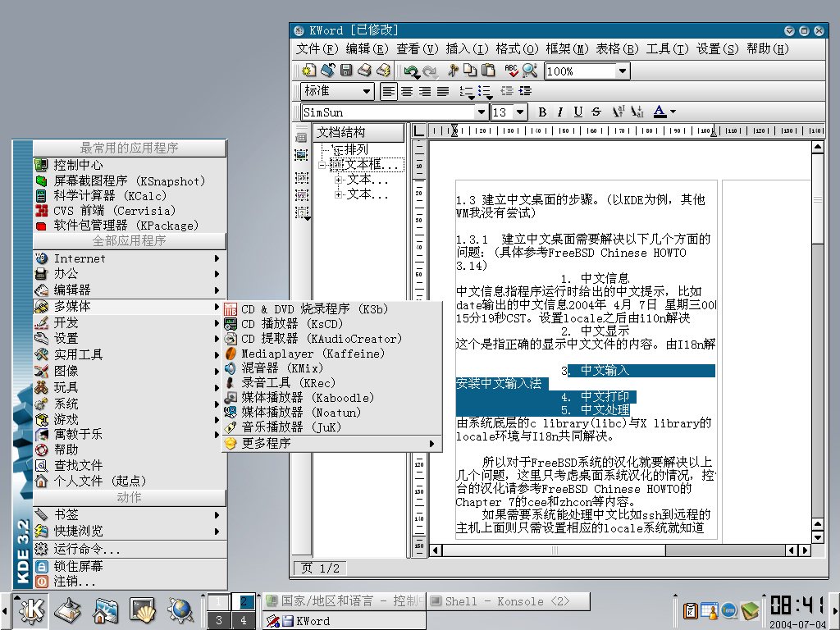840x630 pixels.
Task: Decrease paragraph indent icon
Action: pyautogui.click(x=507, y=91)
